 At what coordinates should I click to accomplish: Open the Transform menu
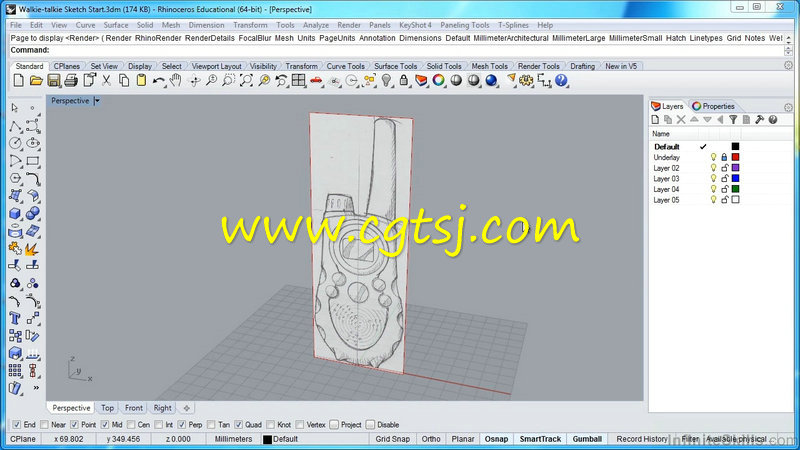click(250, 25)
